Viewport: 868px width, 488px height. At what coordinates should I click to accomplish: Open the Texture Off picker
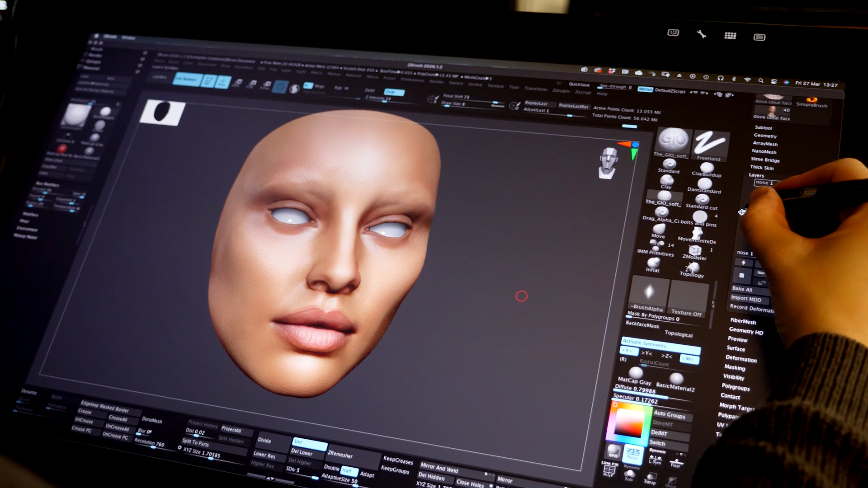(x=688, y=298)
